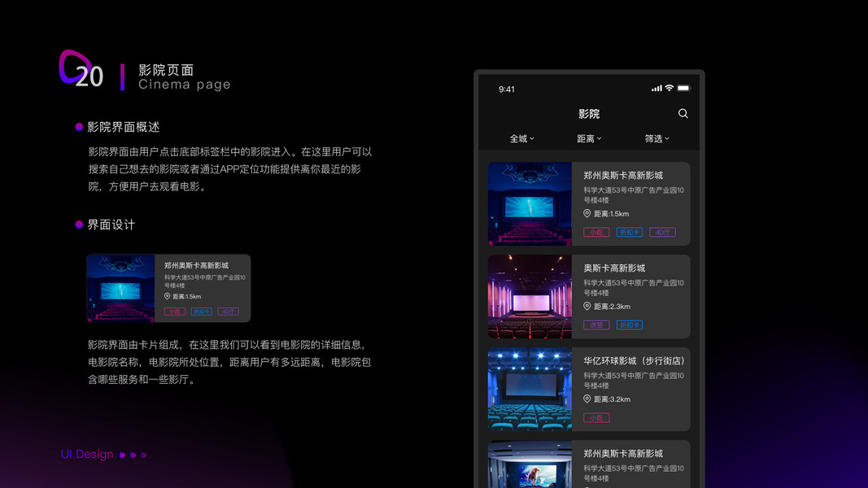Open the 华亿环球影城（步行街店）title
Screen dimensions: 868x488
coord(634,361)
